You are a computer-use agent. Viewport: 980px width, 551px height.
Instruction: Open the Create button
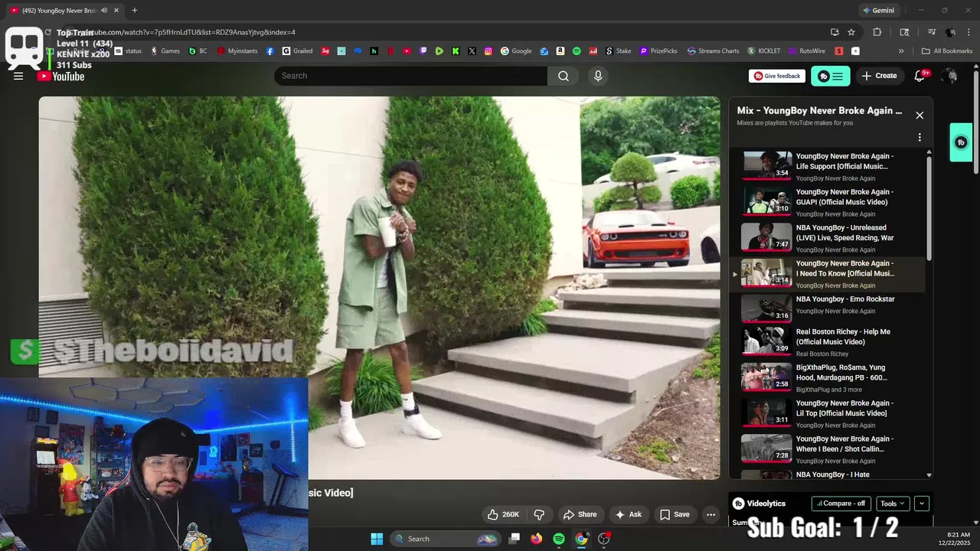pyautogui.click(x=879, y=76)
